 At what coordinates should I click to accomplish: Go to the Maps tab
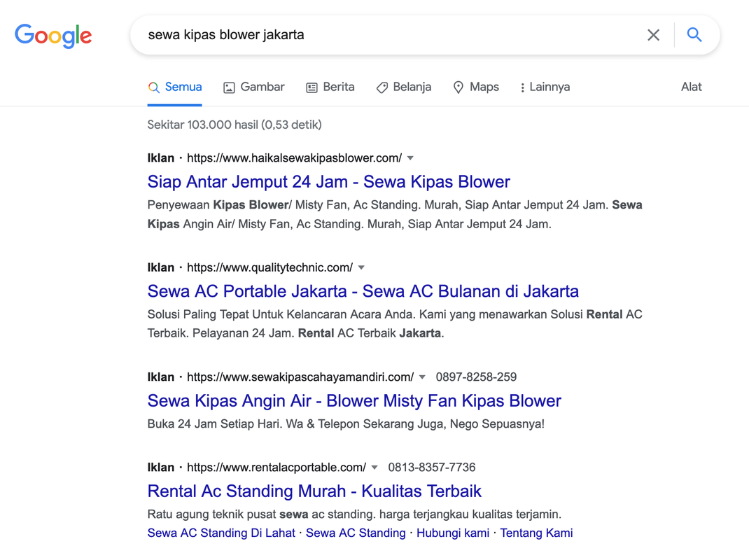pyautogui.click(x=476, y=87)
